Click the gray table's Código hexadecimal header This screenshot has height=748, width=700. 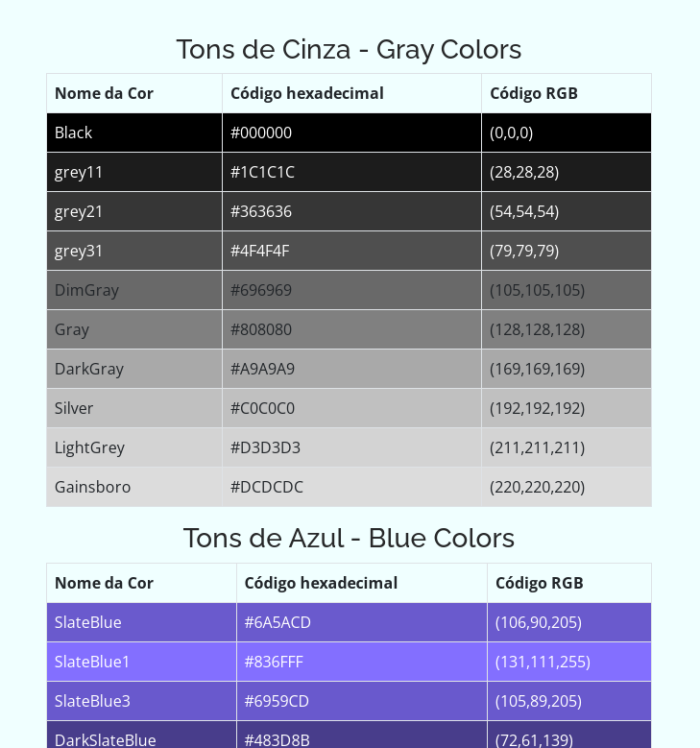click(x=307, y=93)
